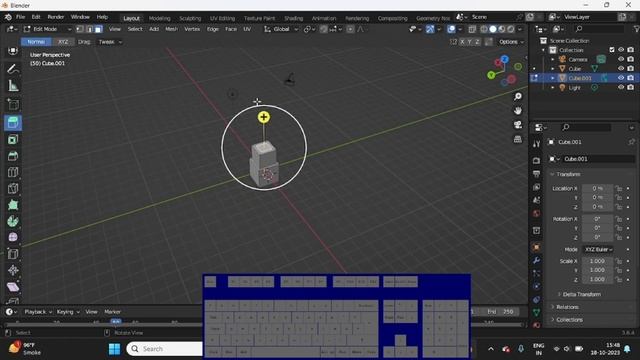Enable face select mode
This screenshot has height=360, width=640.
click(x=98, y=29)
